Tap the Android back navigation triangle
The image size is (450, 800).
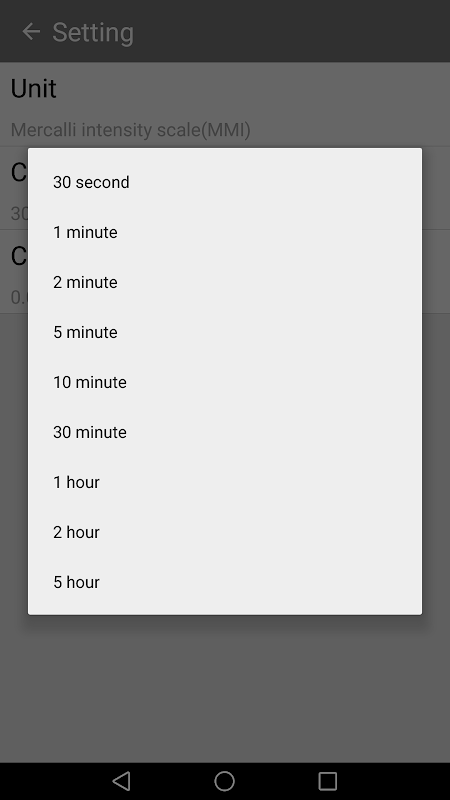pyautogui.click(x=121, y=781)
